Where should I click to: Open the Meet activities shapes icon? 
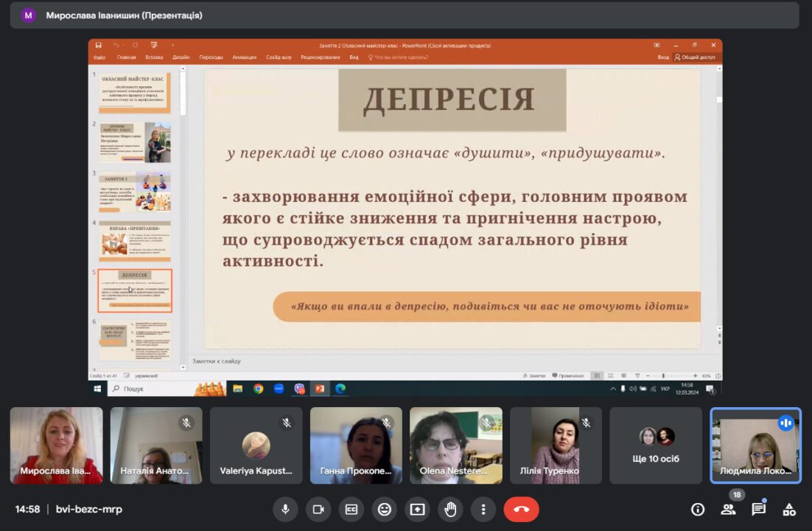[789, 510]
